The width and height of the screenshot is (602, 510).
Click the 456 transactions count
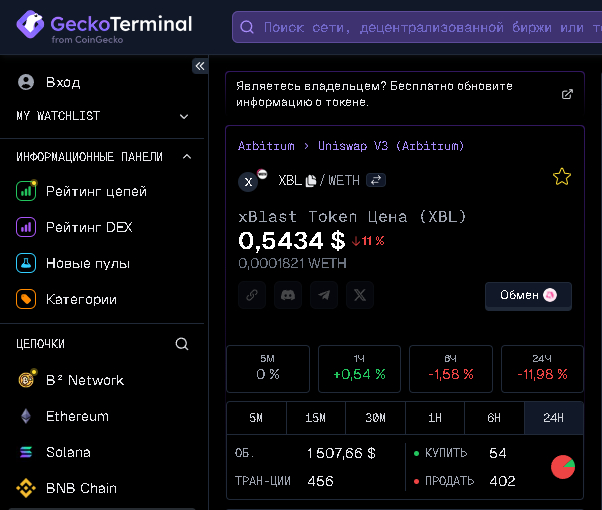point(320,481)
